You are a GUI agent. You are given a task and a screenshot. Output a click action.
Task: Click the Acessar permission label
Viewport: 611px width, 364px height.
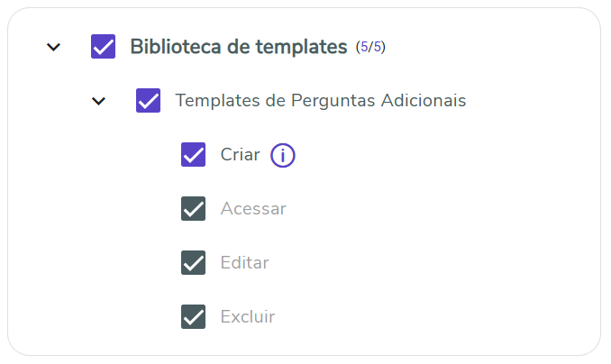pyautogui.click(x=253, y=209)
